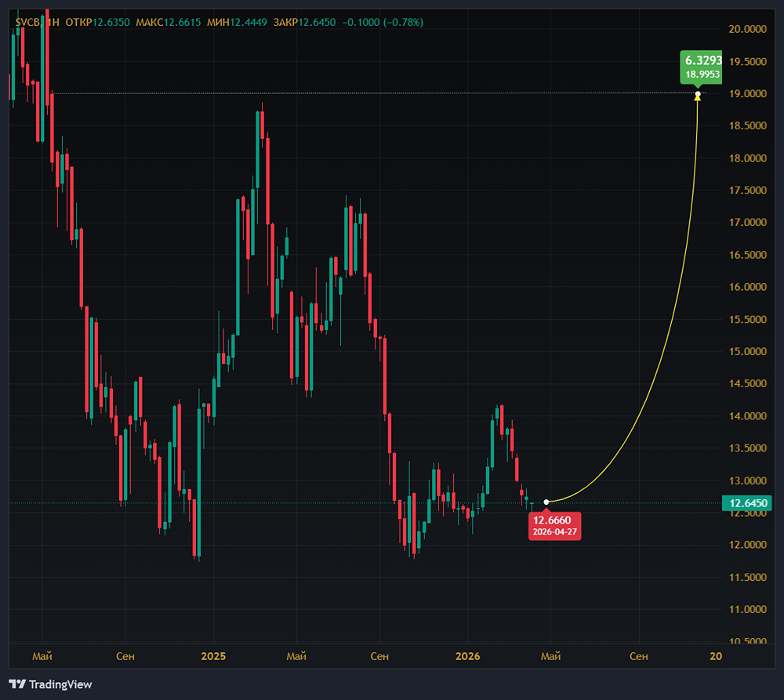Viewport: 784px width, 700px height.
Task: Click the 19.0000 price axis label
Action: click(x=747, y=93)
